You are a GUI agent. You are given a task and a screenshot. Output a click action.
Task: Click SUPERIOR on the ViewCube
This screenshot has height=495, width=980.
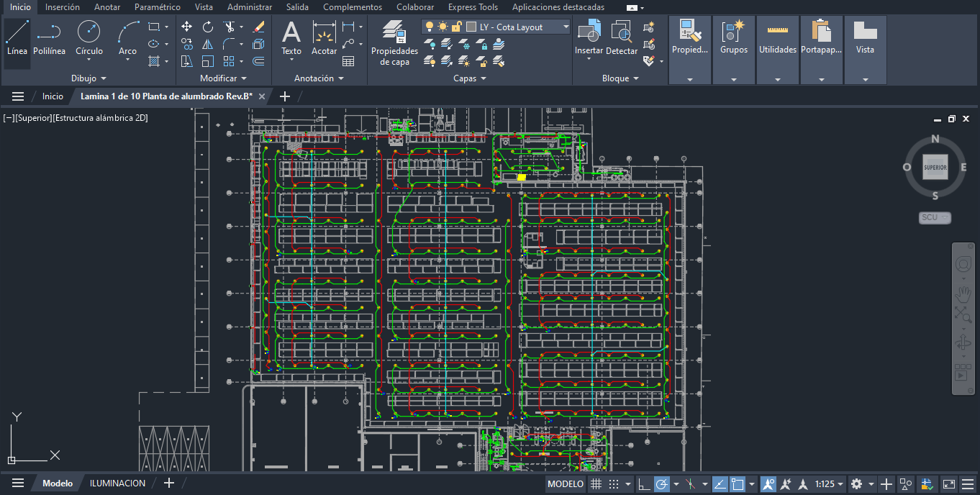pyautogui.click(x=934, y=167)
